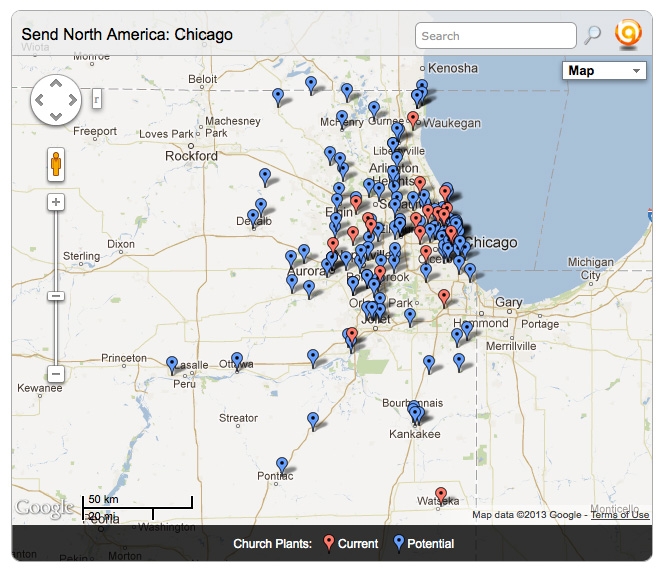Click the orange spiral logo icon
Image resolution: width=664 pixels, height=571 pixels.
click(x=628, y=33)
